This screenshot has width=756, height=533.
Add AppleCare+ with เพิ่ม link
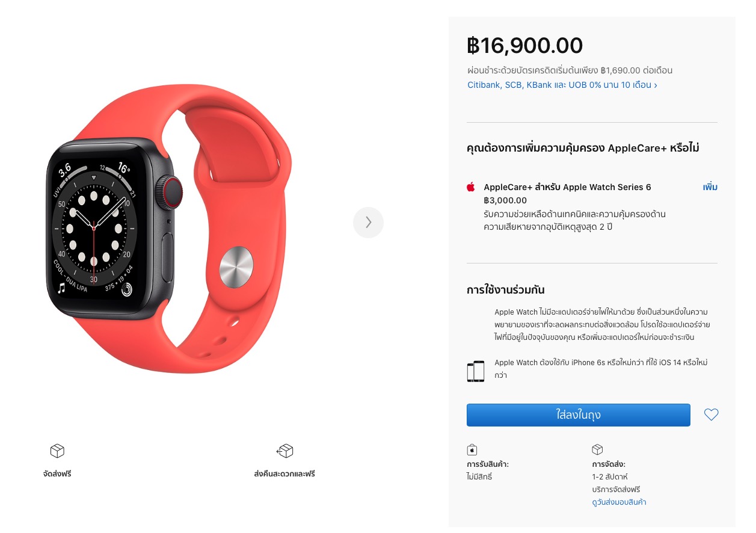710,187
